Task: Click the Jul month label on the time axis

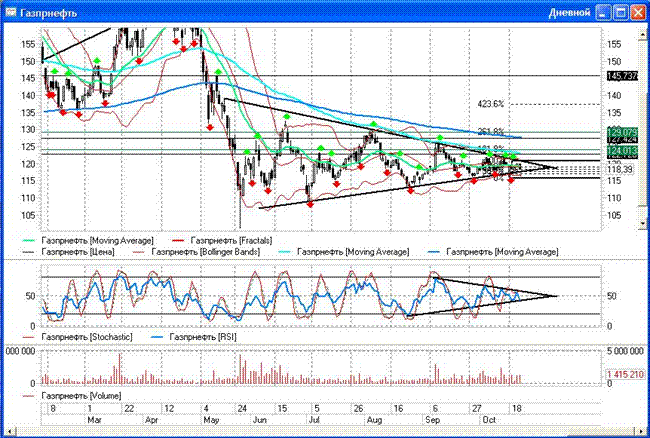Action: point(314,419)
